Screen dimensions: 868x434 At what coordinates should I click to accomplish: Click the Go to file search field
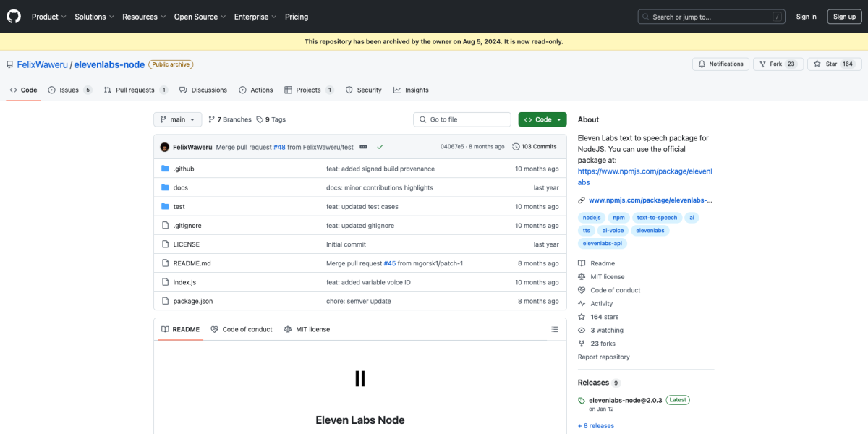pos(461,119)
